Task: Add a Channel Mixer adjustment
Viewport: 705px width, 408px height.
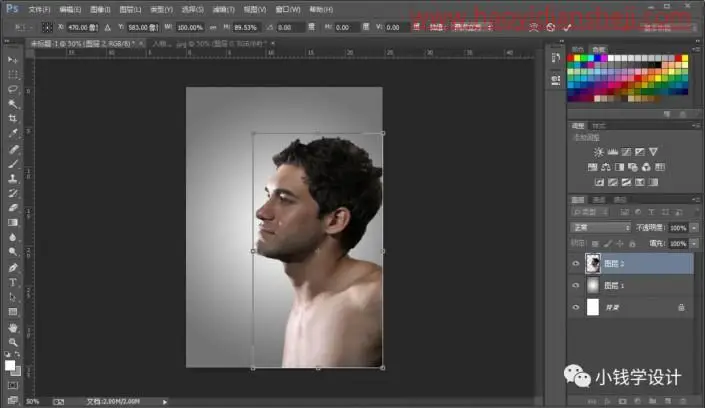Action: [646, 167]
